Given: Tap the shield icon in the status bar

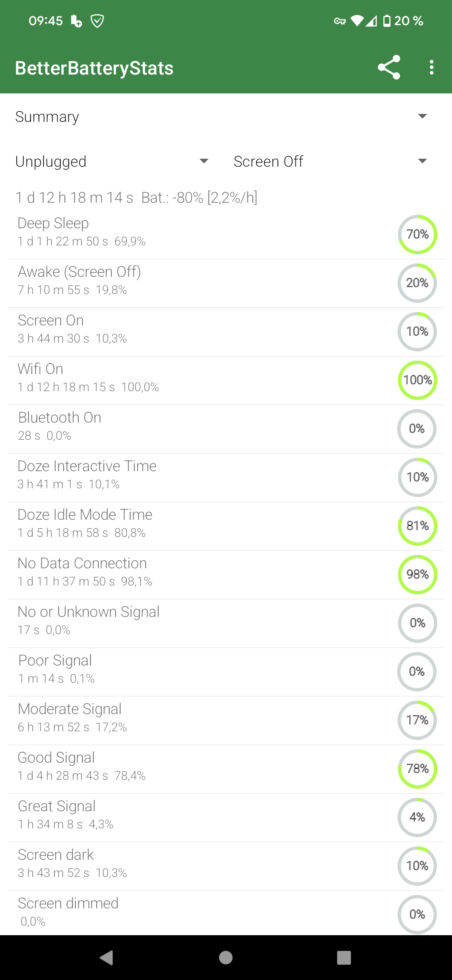Looking at the screenshot, I should pos(98,21).
